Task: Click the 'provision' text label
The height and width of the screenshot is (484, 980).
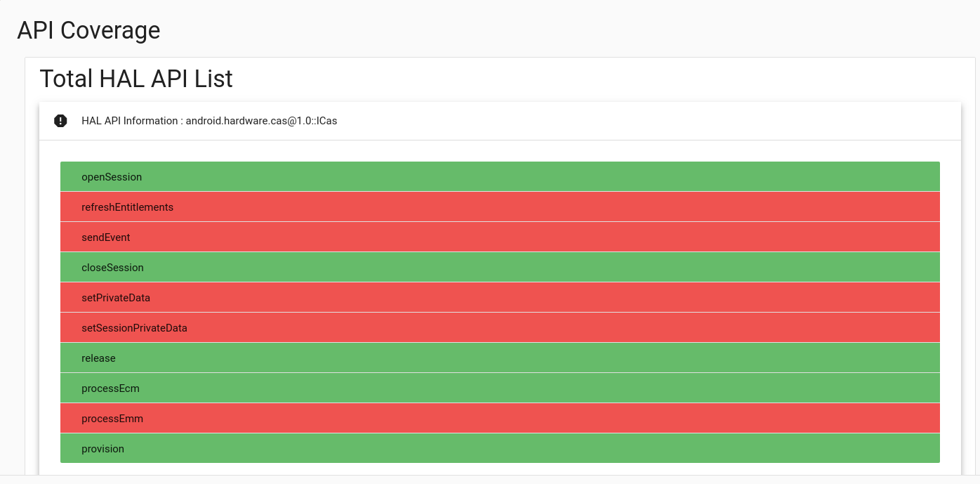Action: coord(102,449)
